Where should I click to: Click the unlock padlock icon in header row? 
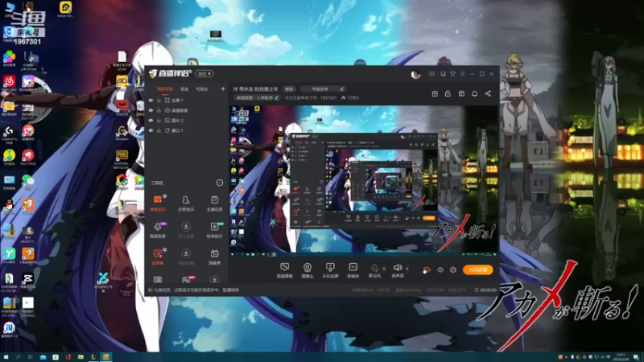click(x=448, y=93)
